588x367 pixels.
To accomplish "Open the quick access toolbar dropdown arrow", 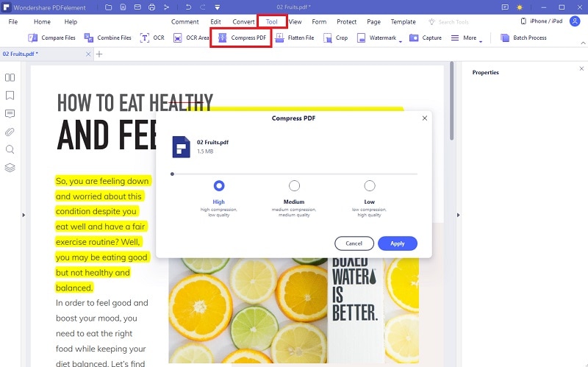I will point(217,7).
